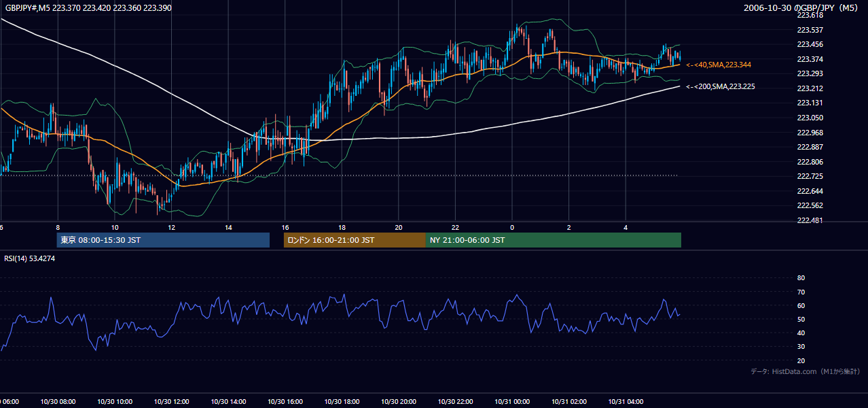Click the bottom time label 10/31 02:00
This screenshot has height=408, width=868.
(x=568, y=402)
